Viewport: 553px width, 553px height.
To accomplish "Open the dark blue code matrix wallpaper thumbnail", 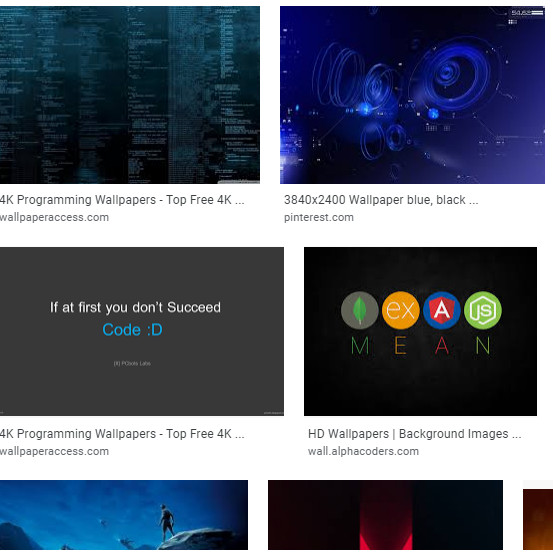I will (130, 95).
